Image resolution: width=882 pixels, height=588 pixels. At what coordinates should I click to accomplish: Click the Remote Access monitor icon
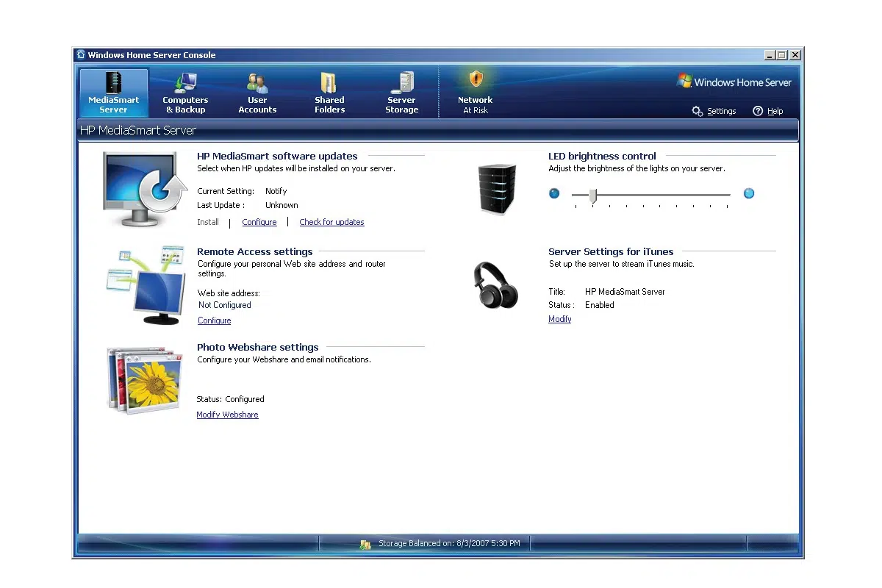146,285
